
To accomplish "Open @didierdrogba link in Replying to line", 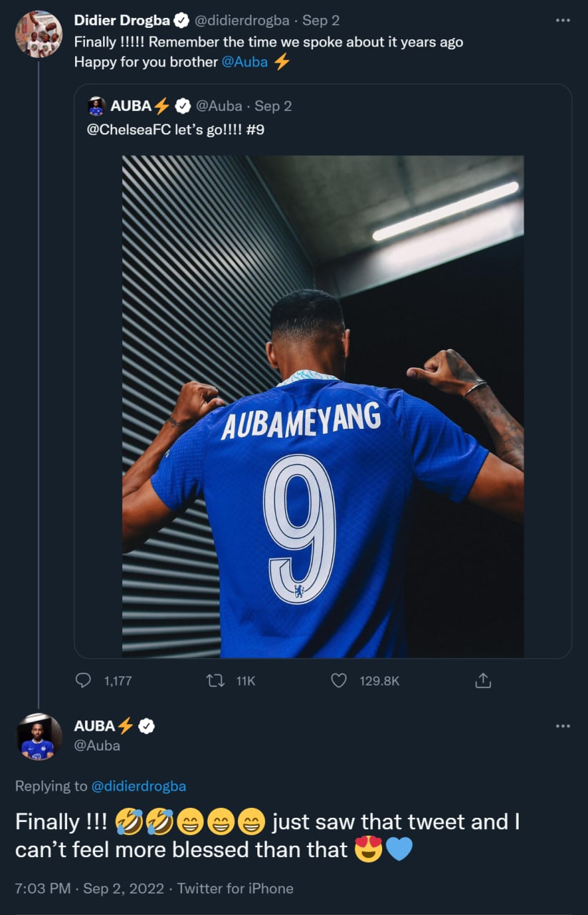I will pos(139,786).
